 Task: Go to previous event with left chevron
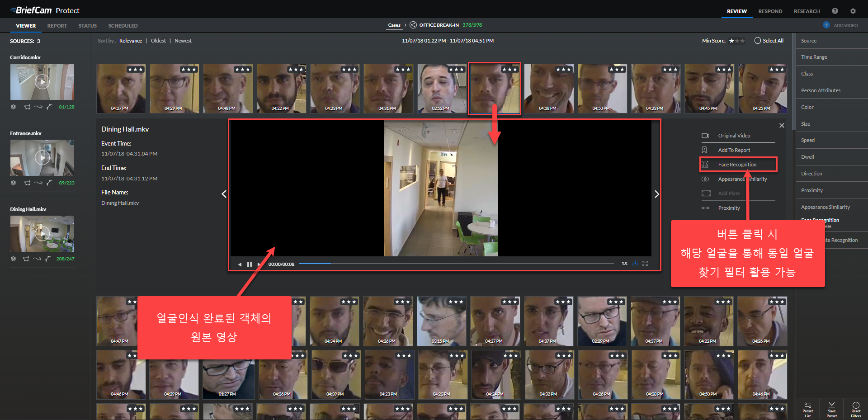tap(224, 194)
